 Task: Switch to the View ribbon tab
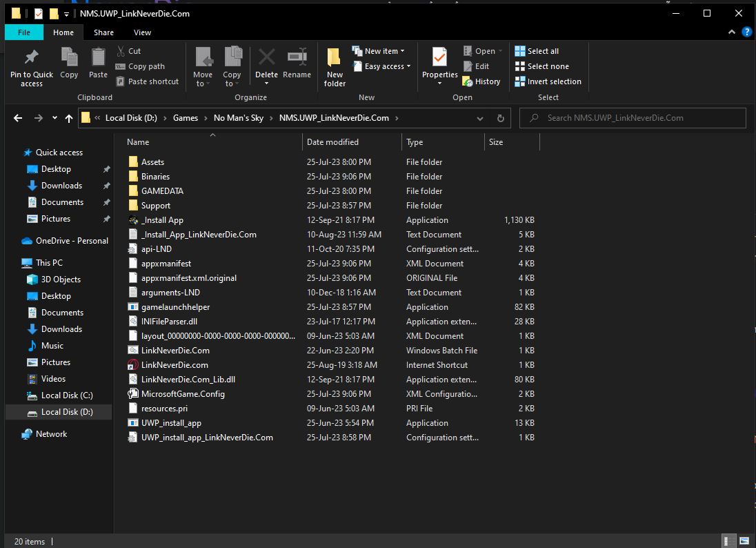tap(142, 32)
